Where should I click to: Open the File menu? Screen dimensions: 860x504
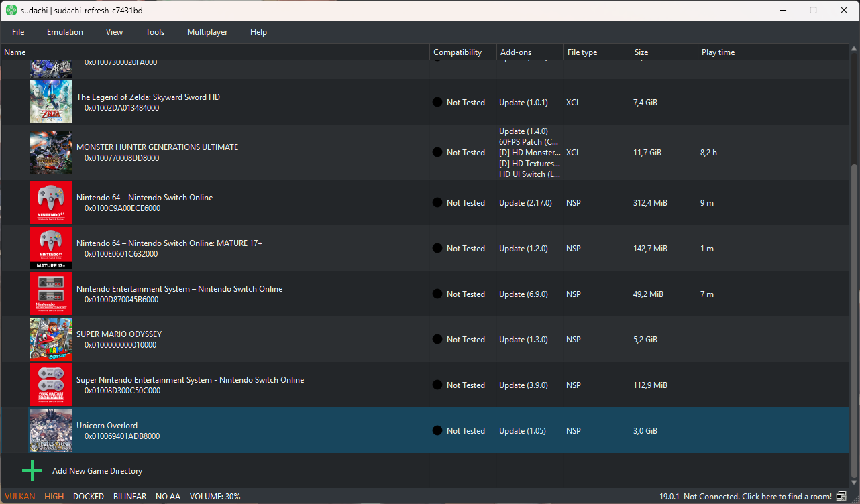tap(18, 32)
